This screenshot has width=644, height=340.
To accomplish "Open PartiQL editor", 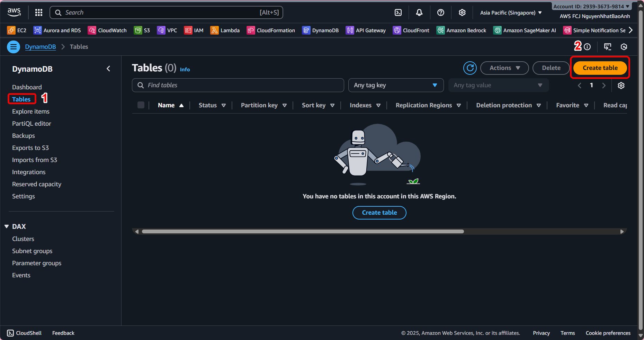I will (32, 124).
